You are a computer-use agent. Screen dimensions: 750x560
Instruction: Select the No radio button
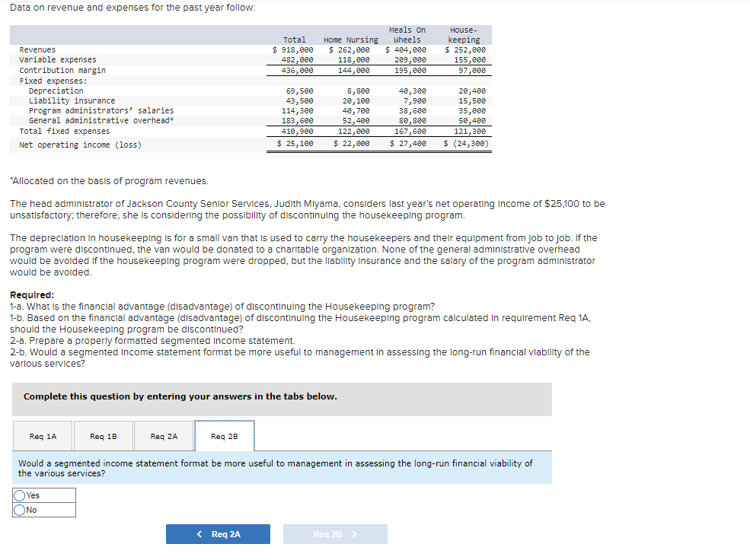pyautogui.click(x=20, y=511)
